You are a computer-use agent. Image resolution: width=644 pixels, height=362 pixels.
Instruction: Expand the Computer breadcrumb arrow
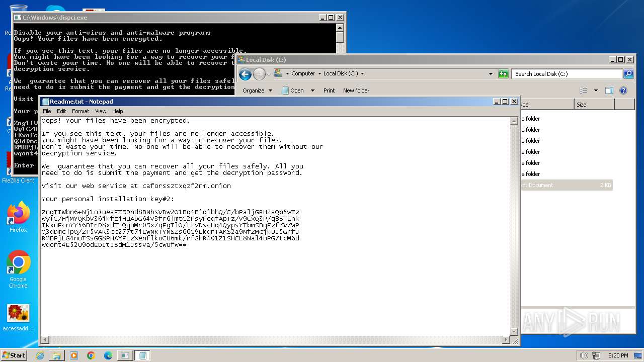pyautogui.click(x=287, y=73)
